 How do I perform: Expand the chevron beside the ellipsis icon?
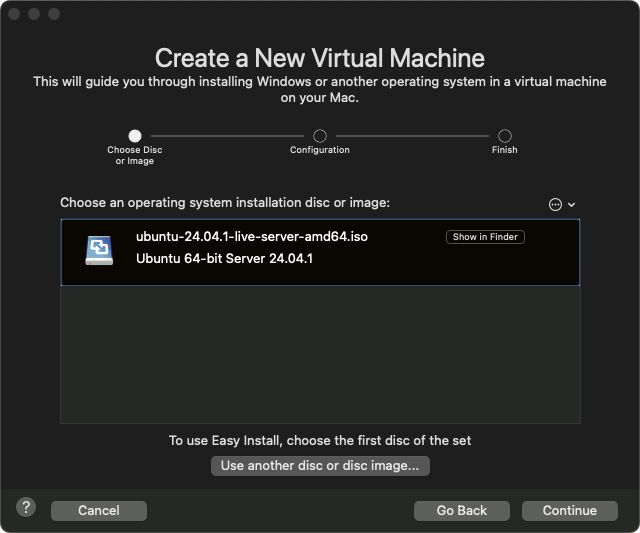click(x=572, y=204)
